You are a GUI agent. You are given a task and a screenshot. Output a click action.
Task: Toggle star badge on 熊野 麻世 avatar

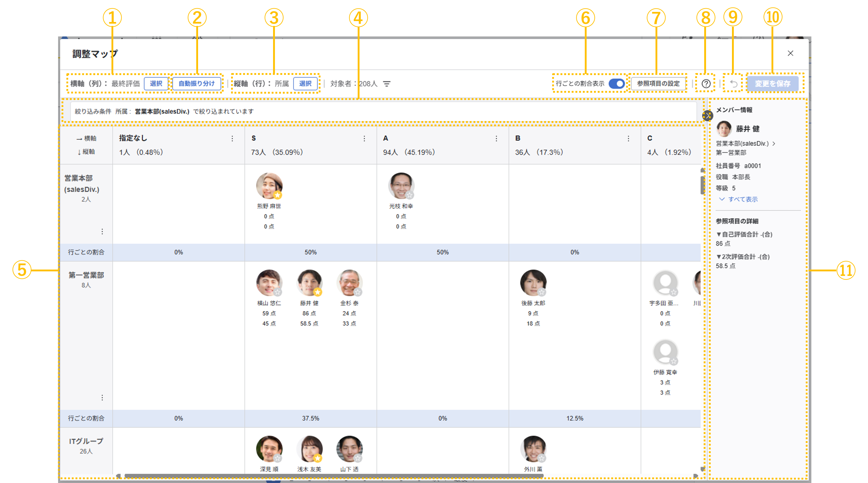coord(277,195)
